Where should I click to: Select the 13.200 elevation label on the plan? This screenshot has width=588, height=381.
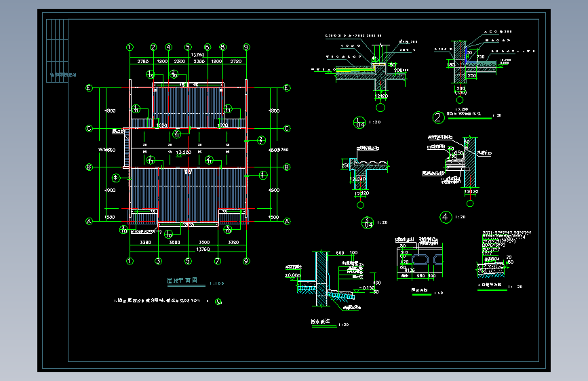[x=184, y=153]
